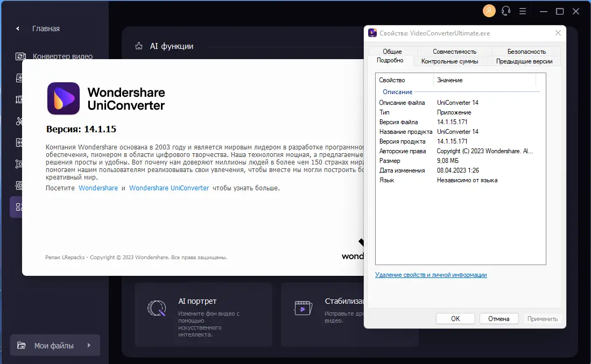Open the headset support icon
The image size is (591, 364).
coord(505,11)
